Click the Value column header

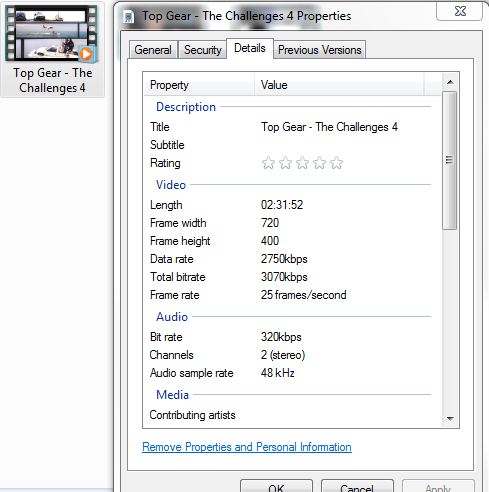339,85
